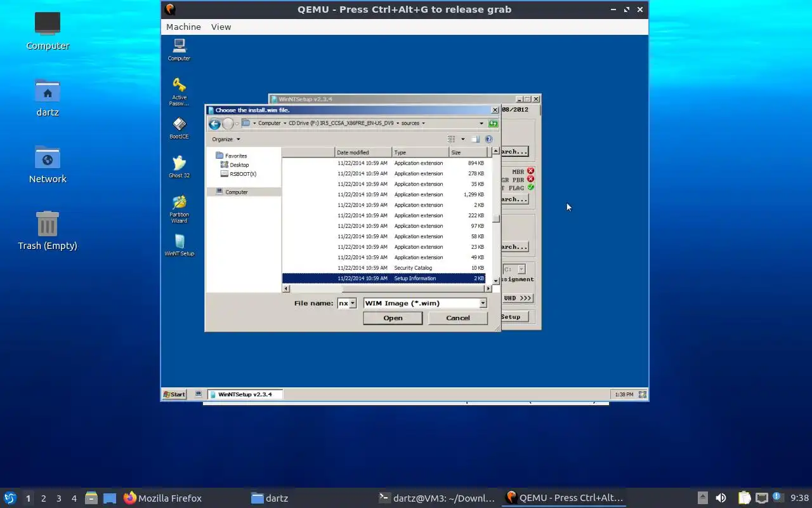Image resolution: width=812 pixels, height=508 pixels.
Task: Click show desktop icon in host panel
Action: pos(110,498)
